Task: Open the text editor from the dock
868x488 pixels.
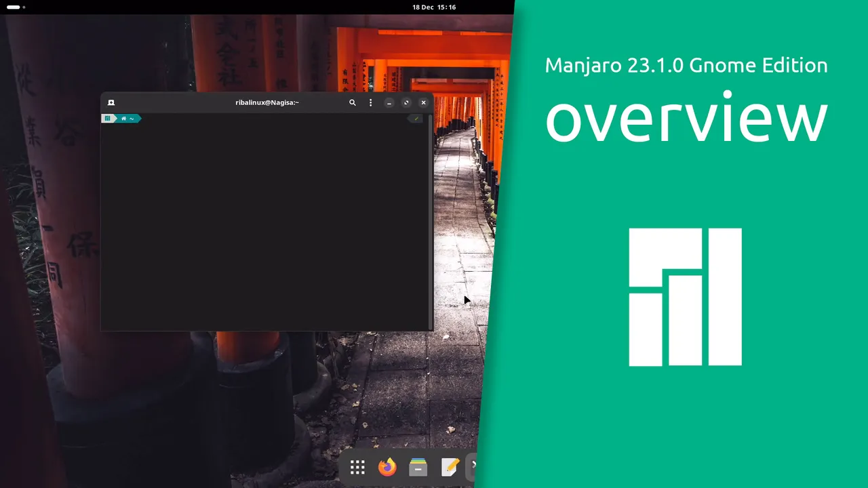Action: [x=450, y=467]
